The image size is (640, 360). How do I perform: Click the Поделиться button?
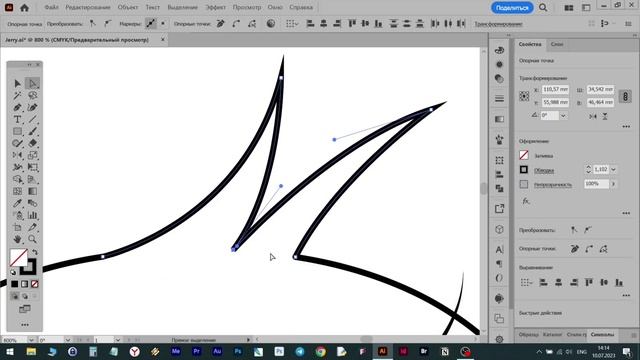click(512, 8)
